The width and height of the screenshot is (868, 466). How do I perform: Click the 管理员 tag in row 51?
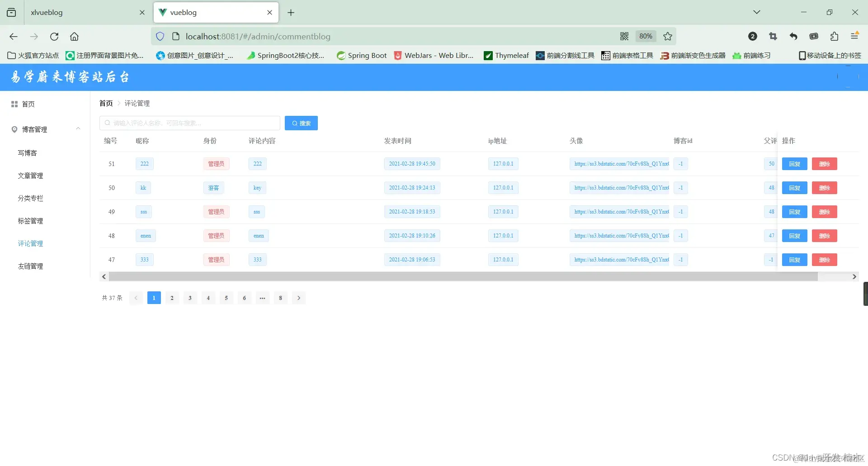point(216,164)
